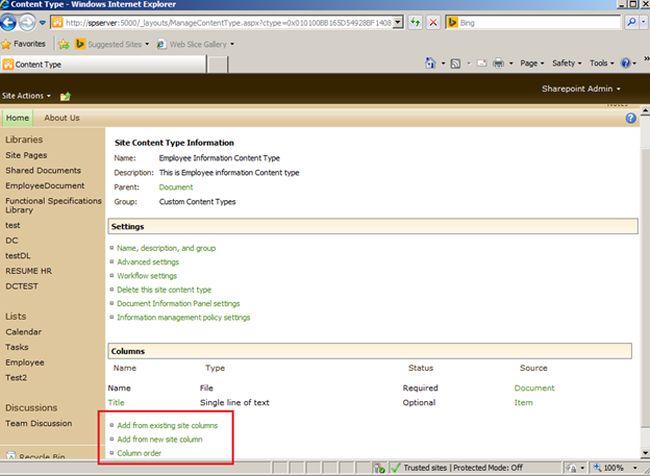Open Team Discussion board
Image resolution: width=650 pixels, height=476 pixels.
[39, 423]
